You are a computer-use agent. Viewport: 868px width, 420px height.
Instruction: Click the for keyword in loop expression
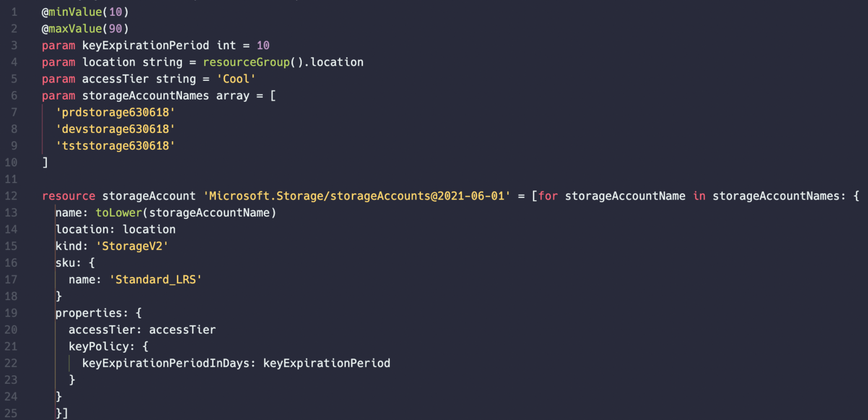point(548,196)
